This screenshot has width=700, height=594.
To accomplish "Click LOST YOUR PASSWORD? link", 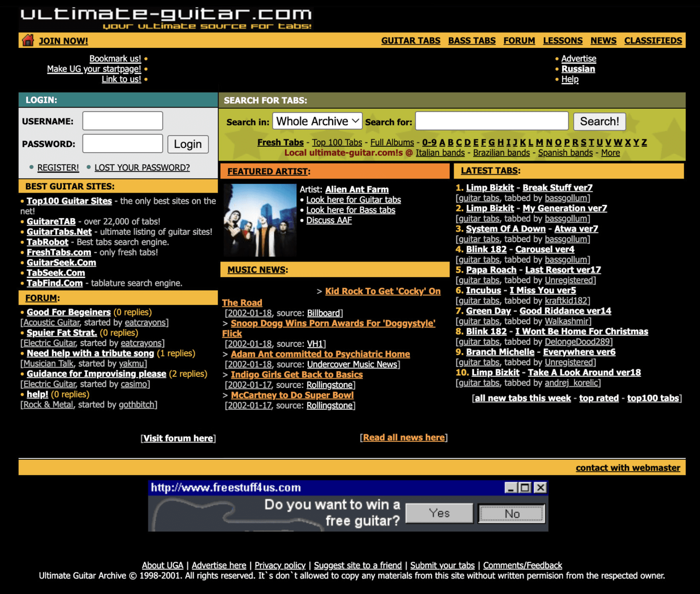I will pos(142,167).
